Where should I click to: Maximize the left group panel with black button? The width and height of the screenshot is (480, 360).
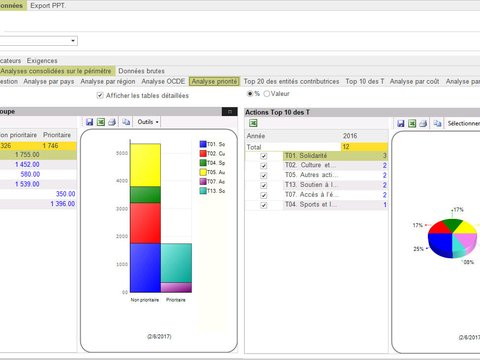click(230, 112)
